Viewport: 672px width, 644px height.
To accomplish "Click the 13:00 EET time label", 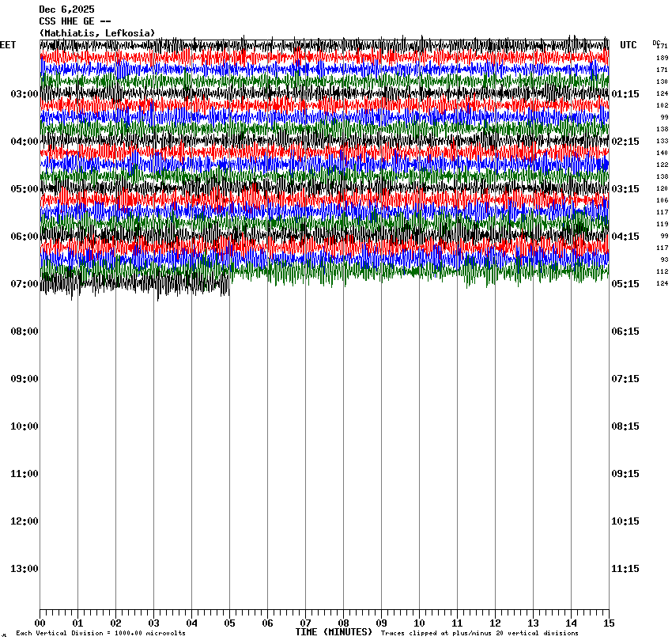I will [x=24, y=569].
